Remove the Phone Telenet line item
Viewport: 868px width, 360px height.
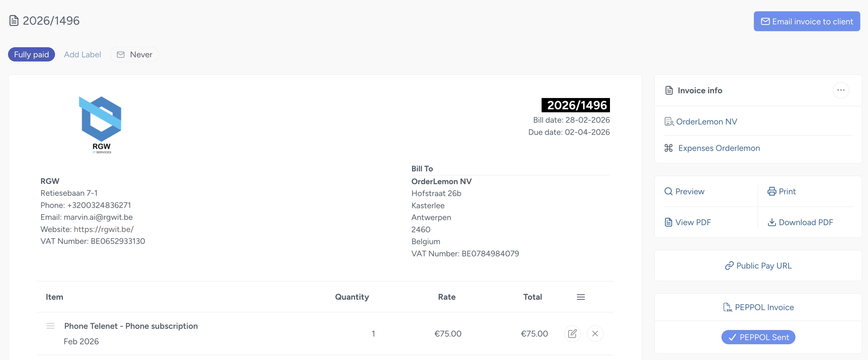(595, 333)
